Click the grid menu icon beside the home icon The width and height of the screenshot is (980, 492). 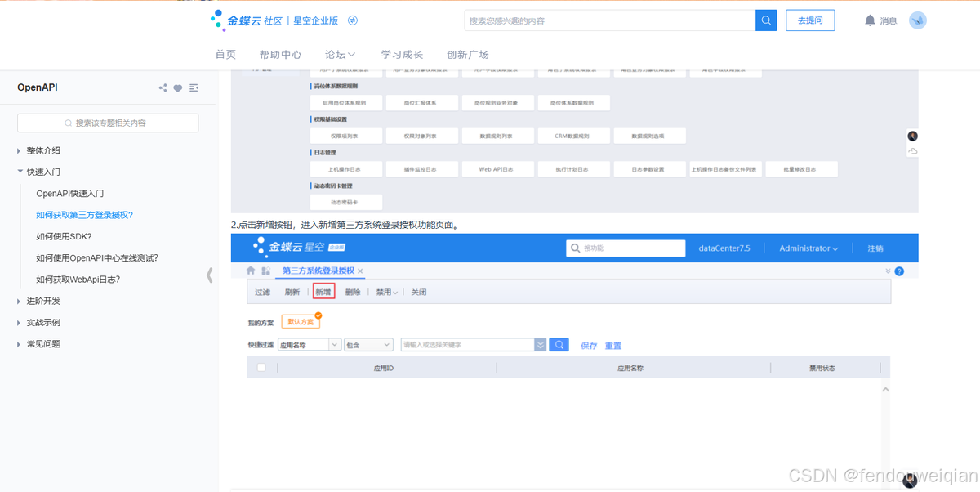[265, 271]
